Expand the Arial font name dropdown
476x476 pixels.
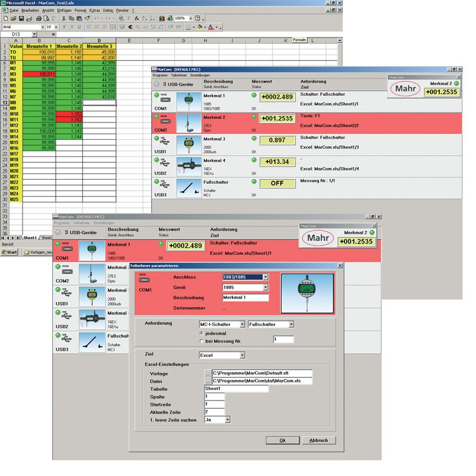click(42, 27)
